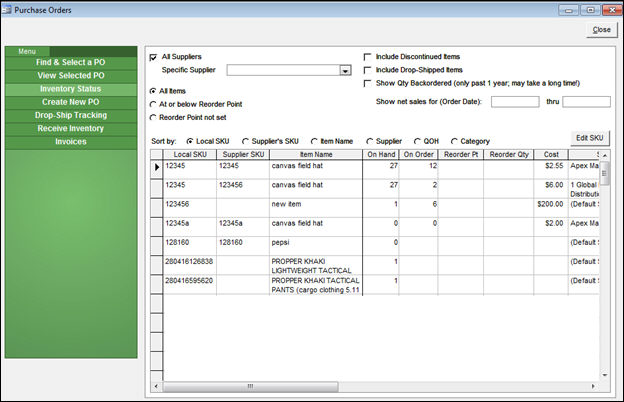Click the Purchase Orders window title icon
Image resolution: width=624 pixels, height=402 pixels.
point(6,10)
